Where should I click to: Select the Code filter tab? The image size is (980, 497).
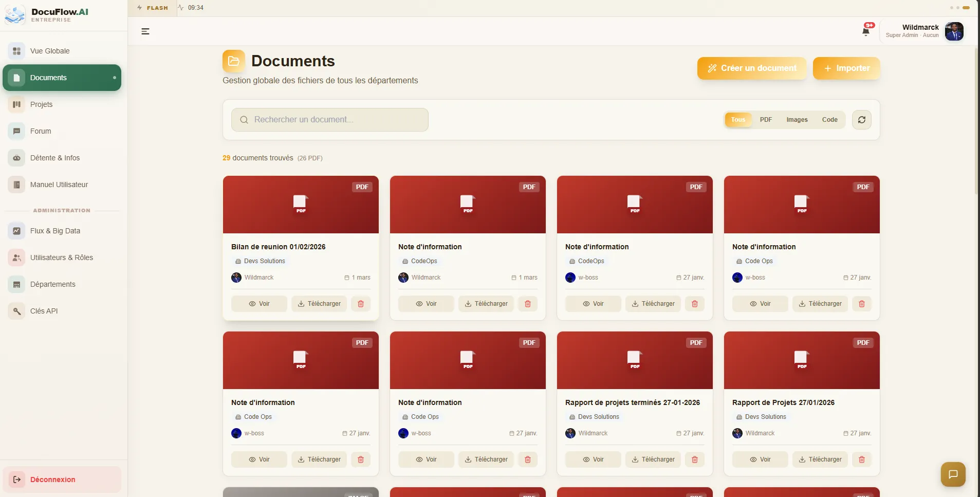click(x=829, y=120)
